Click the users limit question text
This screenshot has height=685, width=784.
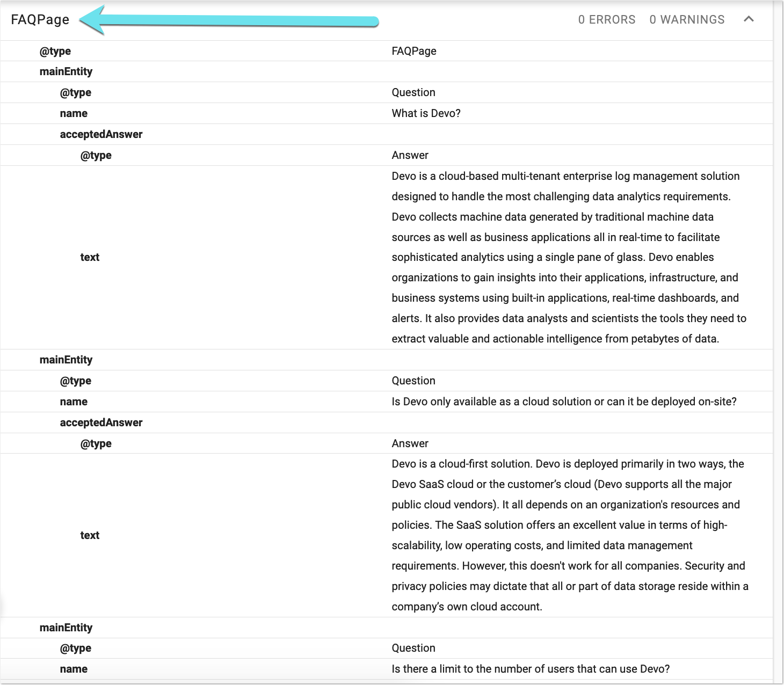click(531, 669)
